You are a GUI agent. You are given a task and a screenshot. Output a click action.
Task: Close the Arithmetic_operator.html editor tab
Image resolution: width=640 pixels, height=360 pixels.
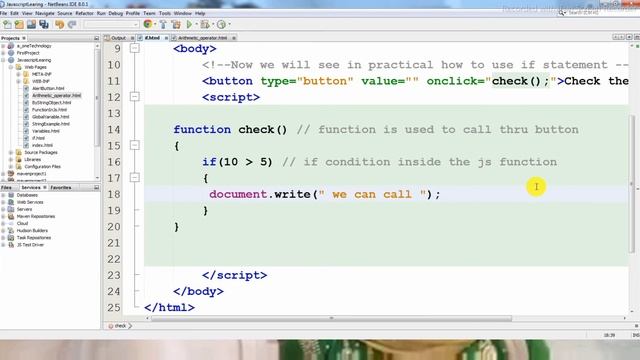(234, 38)
